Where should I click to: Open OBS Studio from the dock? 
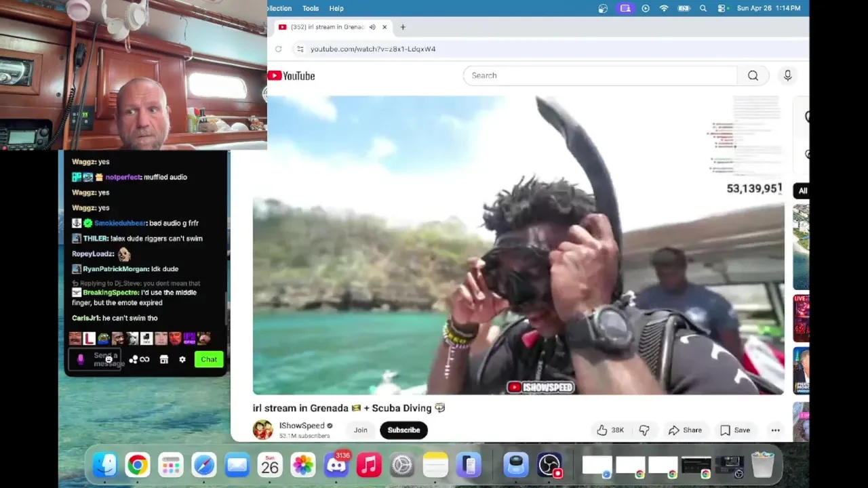(549, 465)
